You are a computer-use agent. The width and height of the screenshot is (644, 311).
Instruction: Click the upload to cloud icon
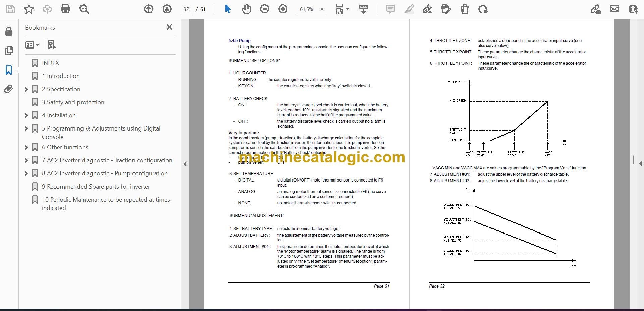(x=47, y=9)
